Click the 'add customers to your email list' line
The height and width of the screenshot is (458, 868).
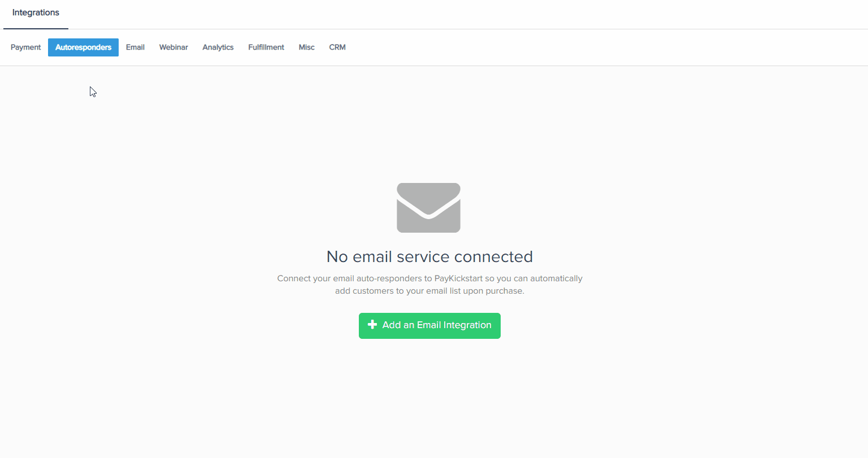tap(429, 291)
